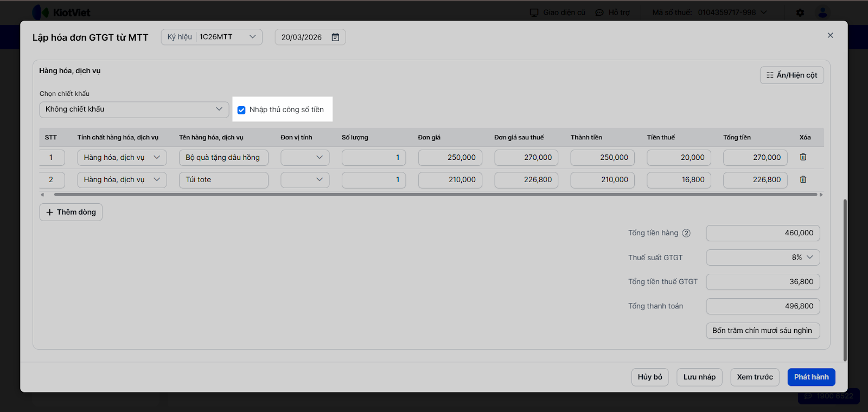Screen dimensions: 868x412
Task: Open Tính chất dropdown for row 2
Action: 122,180
